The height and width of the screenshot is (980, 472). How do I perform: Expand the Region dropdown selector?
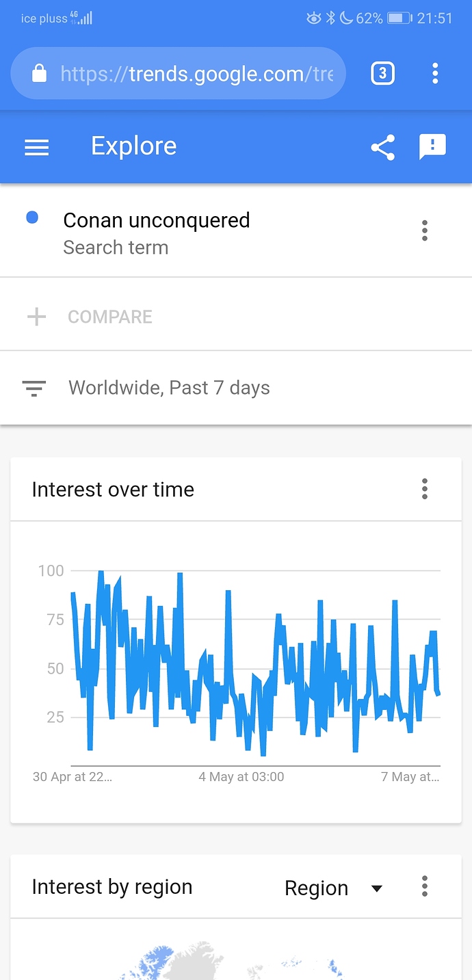pyautogui.click(x=333, y=888)
